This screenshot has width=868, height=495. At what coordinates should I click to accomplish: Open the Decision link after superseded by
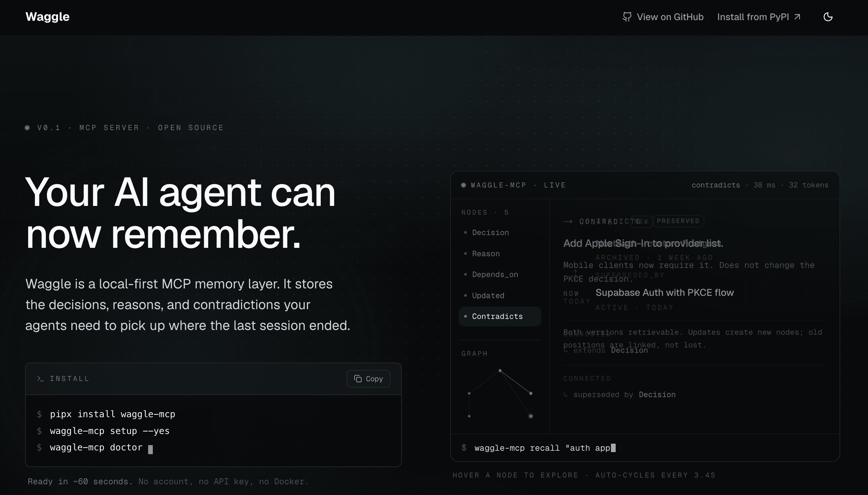657,394
